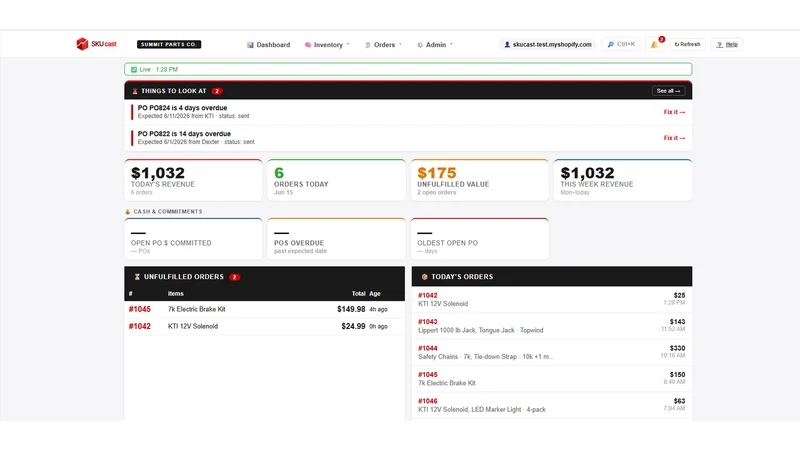Open the Orders menu
This screenshot has width=800, height=450.
[x=384, y=45]
